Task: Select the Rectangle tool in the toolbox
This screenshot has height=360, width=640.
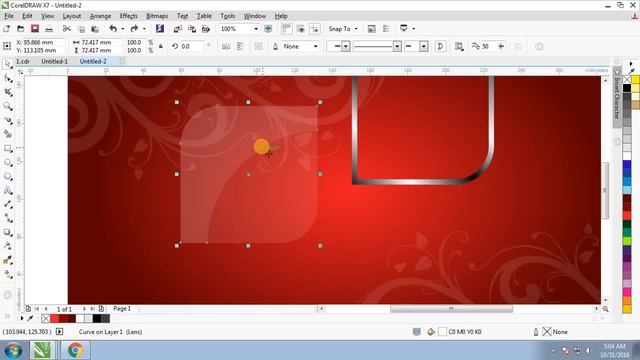Action: coord(7,148)
